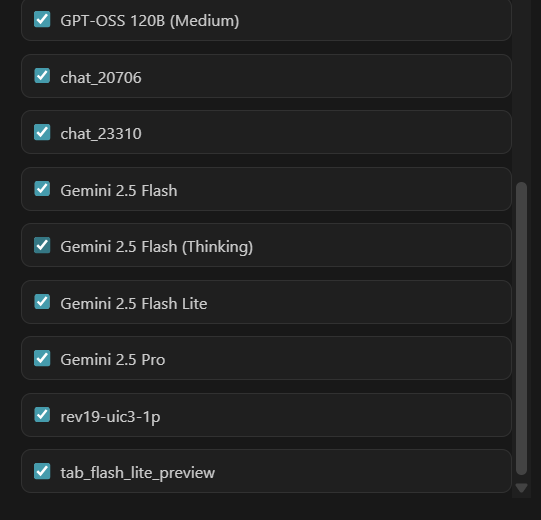Image resolution: width=541 pixels, height=520 pixels.
Task: Click the tab_flash_lite_preview label text
Action: (138, 473)
